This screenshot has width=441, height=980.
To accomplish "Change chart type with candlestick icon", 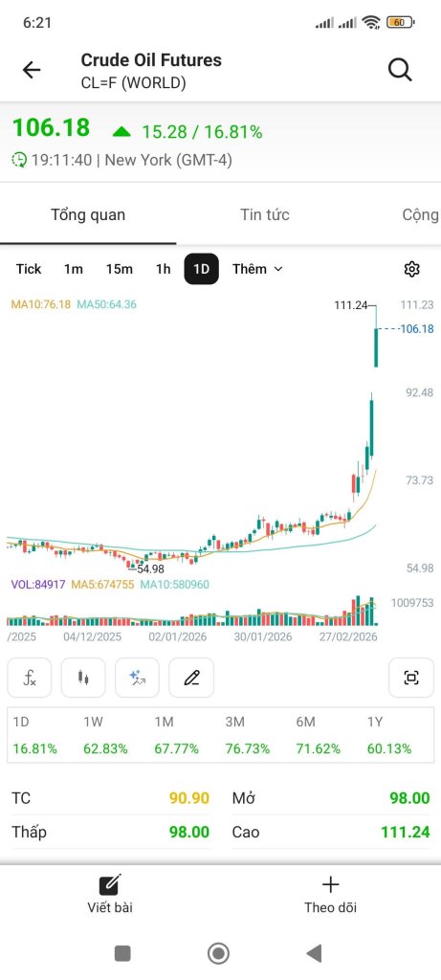I will click(83, 678).
